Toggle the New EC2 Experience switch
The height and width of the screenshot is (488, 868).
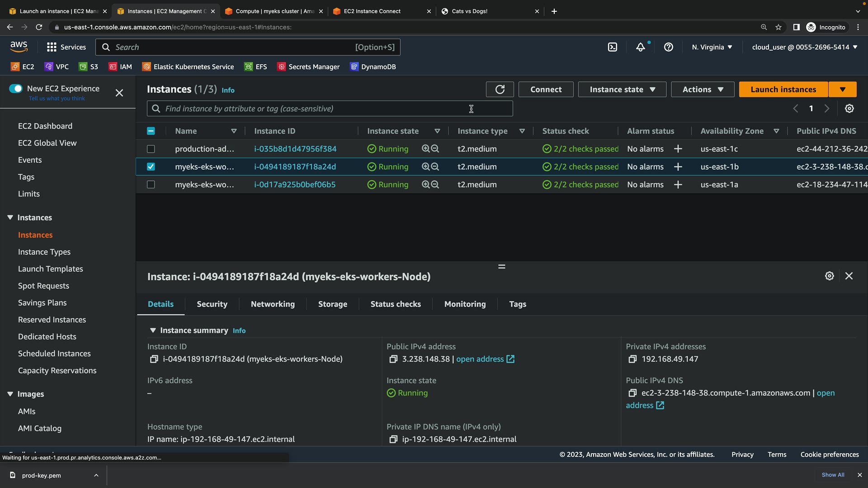pos(16,89)
